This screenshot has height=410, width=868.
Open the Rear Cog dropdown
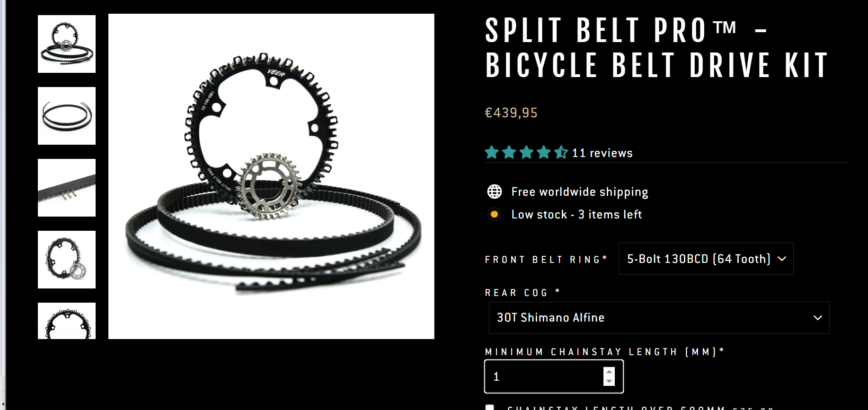659,318
